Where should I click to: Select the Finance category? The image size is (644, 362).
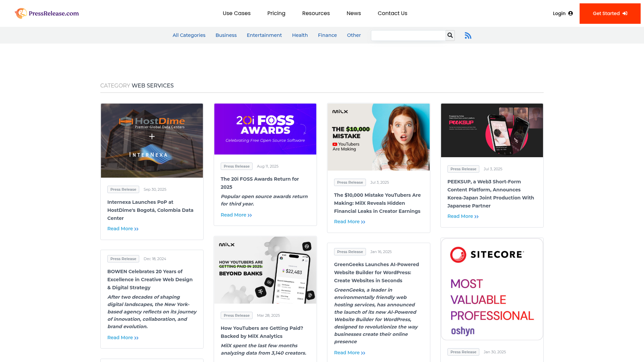click(327, 35)
